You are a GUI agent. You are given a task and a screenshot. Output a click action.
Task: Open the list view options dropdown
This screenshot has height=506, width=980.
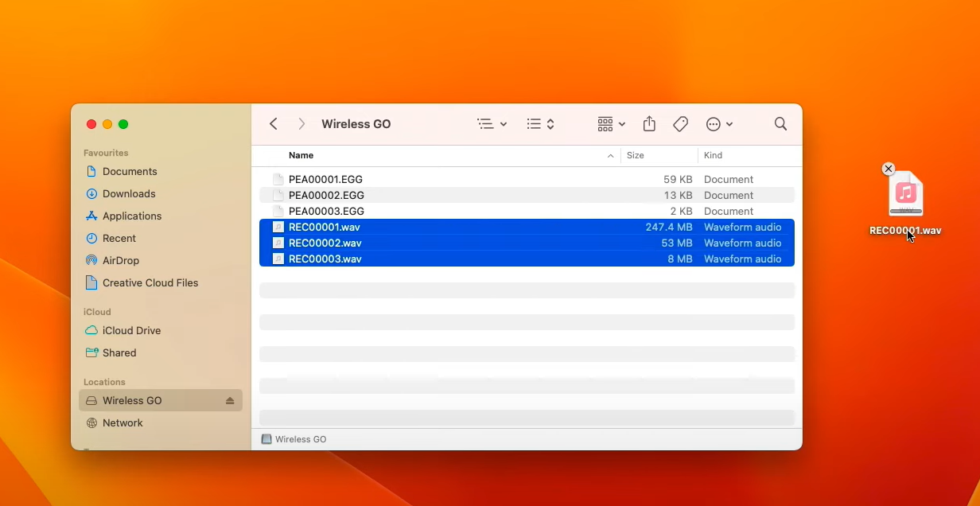click(492, 124)
